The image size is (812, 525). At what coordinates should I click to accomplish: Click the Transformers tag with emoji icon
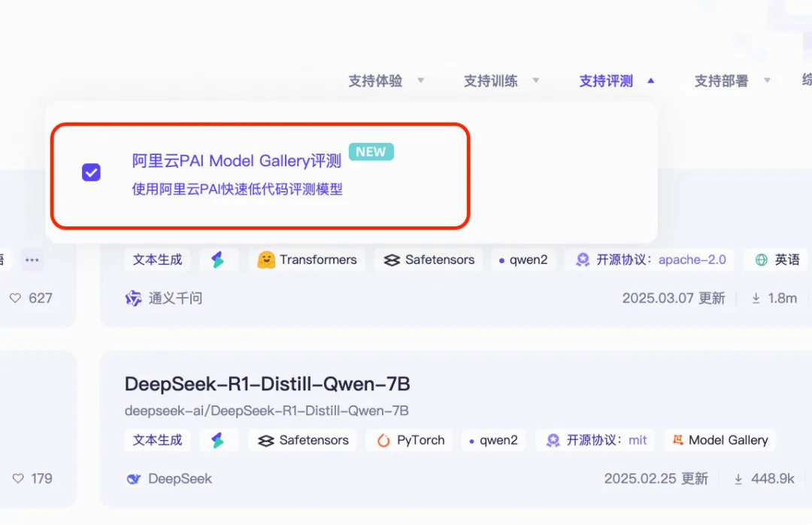[x=307, y=259]
